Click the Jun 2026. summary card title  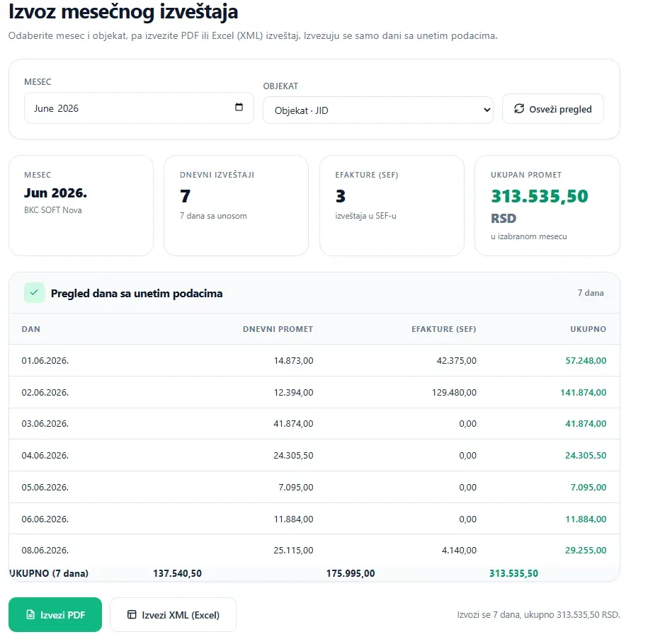(55, 193)
